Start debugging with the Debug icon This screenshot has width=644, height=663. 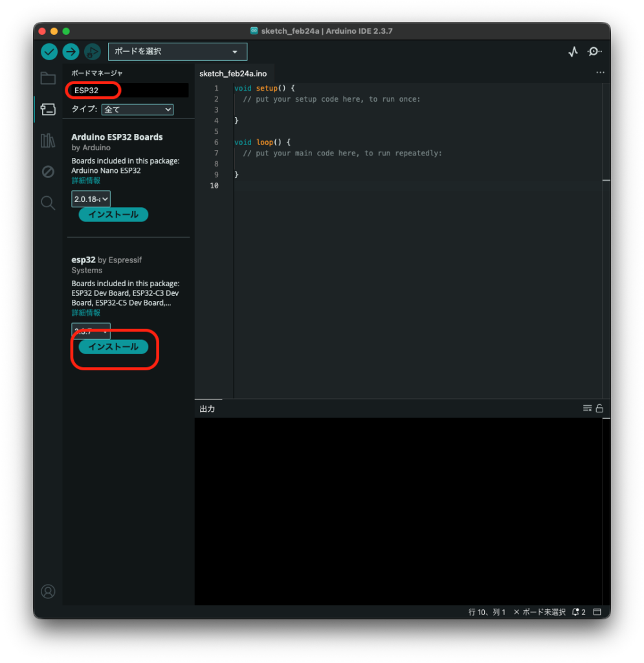pos(92,52)
